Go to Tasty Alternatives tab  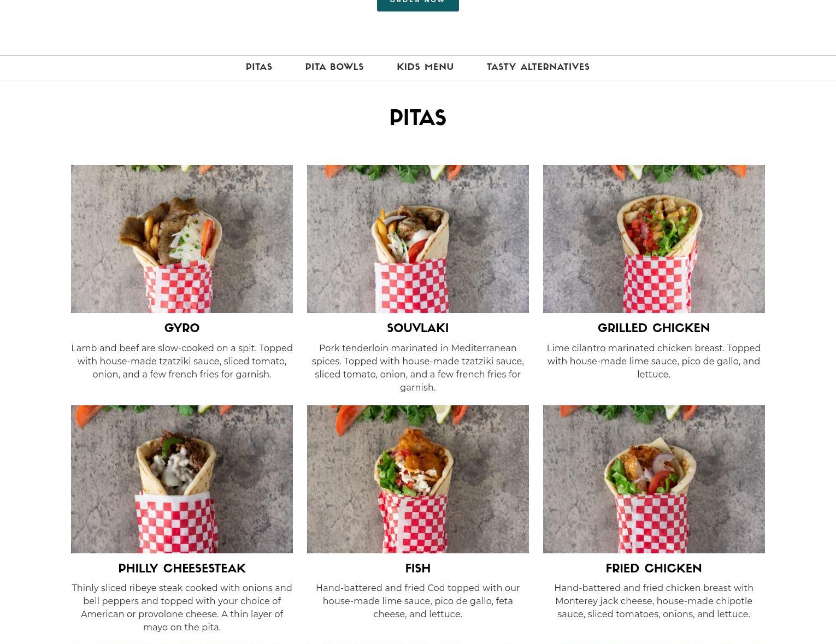coord(538,67)
